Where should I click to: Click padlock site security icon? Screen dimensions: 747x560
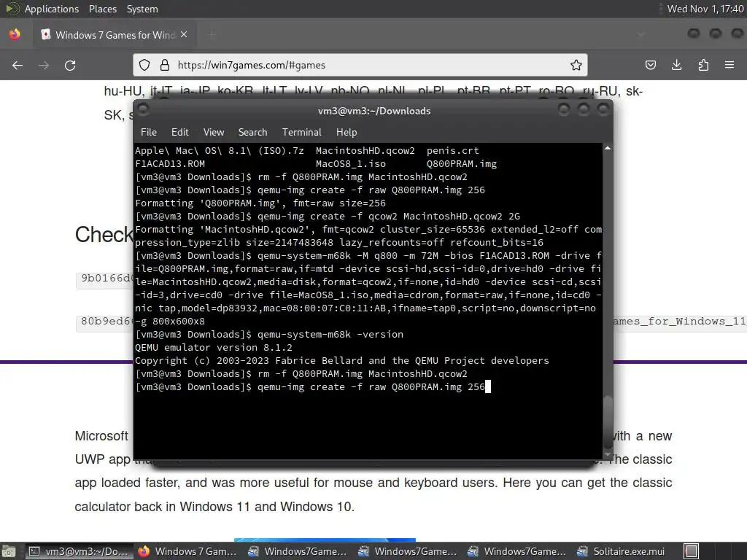pyautogui.click(x=165, y=65)
